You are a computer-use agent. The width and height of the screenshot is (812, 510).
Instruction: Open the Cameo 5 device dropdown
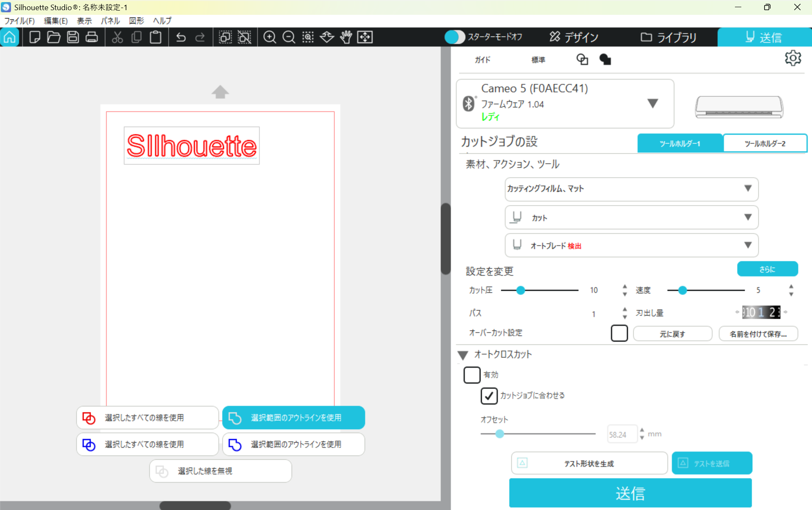click(x=652, y=103)
